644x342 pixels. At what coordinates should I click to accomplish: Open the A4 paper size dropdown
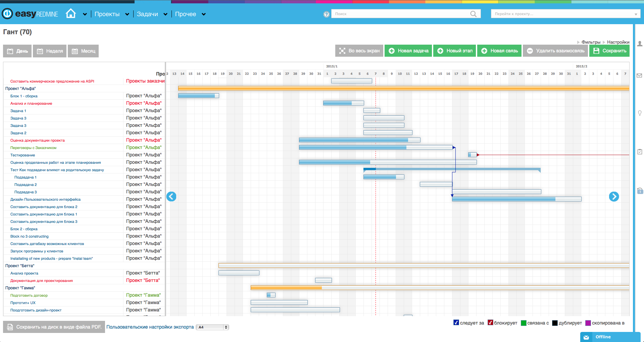click(x=212, y=327)
